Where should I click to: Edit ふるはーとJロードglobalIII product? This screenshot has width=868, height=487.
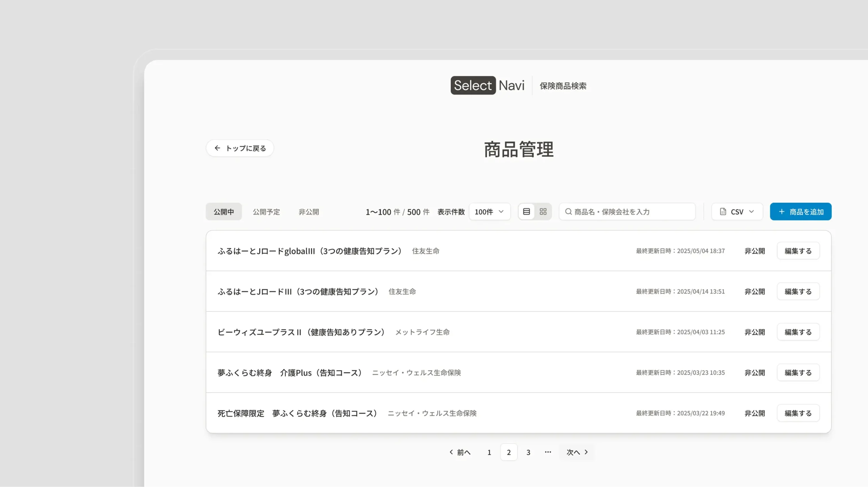798,251
